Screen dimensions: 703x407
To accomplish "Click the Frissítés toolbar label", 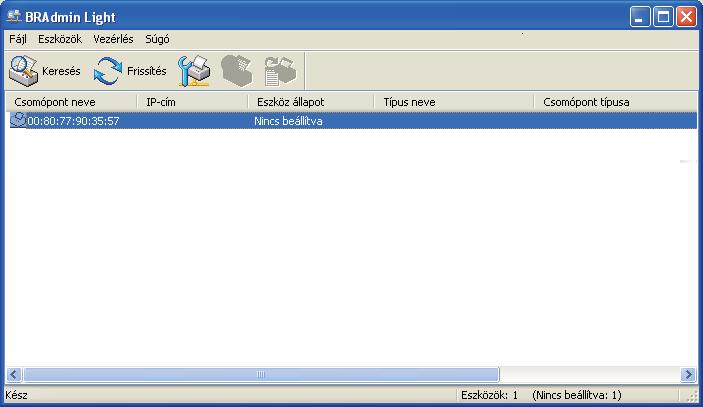I will click(147, 71).
